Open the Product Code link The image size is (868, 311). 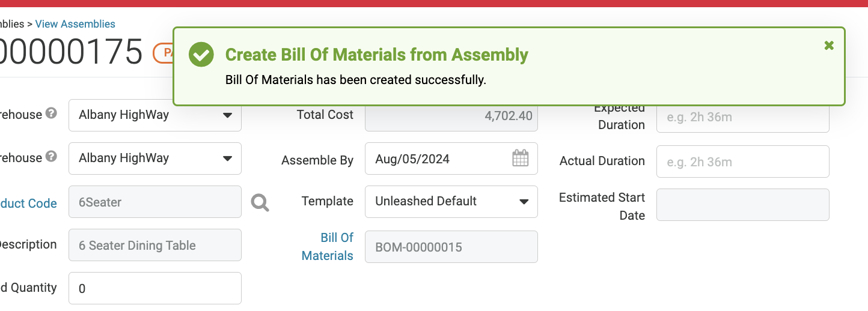[28, 204]
